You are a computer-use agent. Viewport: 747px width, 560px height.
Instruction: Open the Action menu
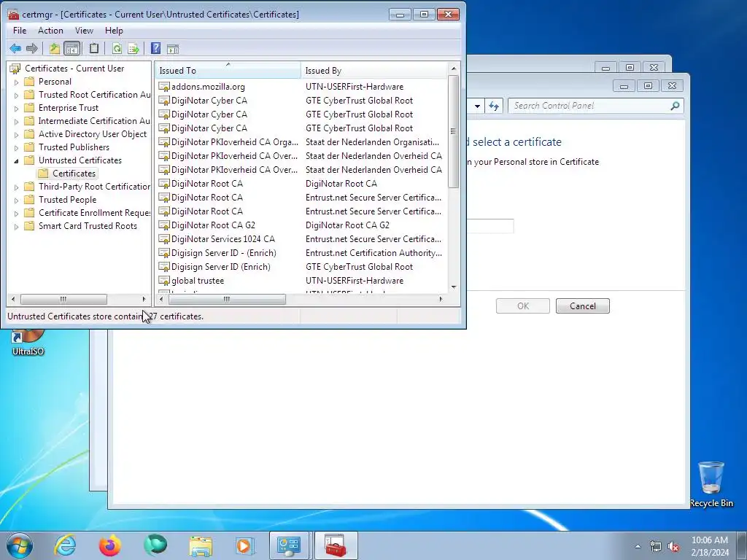pos(50,31)
